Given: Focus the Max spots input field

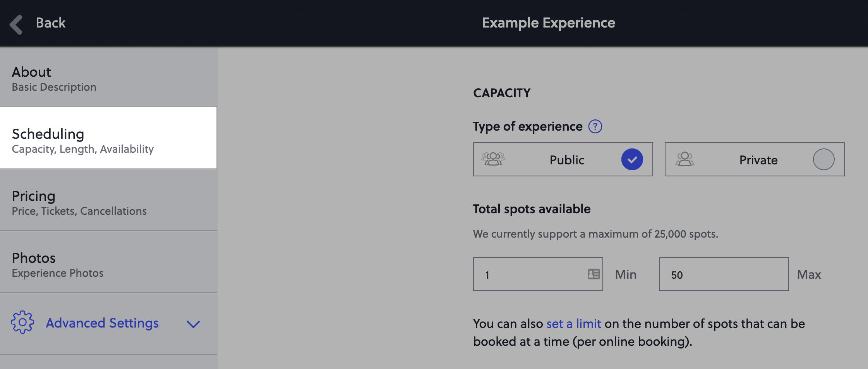Looking at the screenshot, I should tap(724, 274).
